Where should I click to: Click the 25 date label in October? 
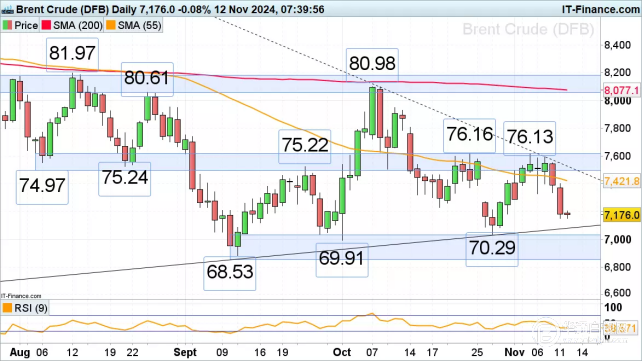coord(477,353)
